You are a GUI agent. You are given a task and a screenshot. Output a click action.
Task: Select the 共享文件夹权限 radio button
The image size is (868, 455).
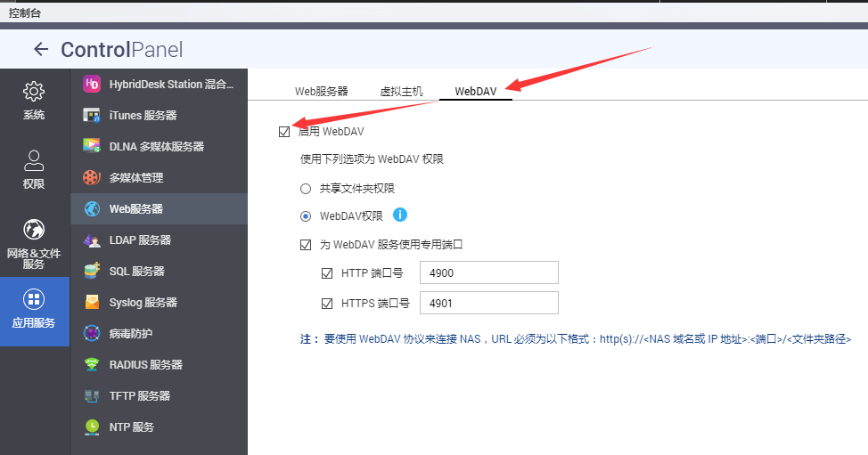click(x=306, y=189)
